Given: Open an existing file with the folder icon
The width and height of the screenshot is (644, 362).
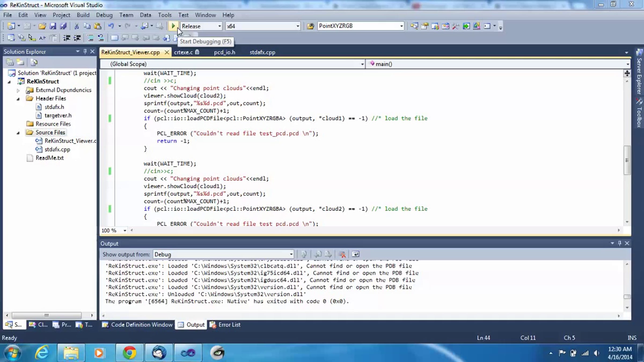Looking at the screenshot, I should 42,26.
